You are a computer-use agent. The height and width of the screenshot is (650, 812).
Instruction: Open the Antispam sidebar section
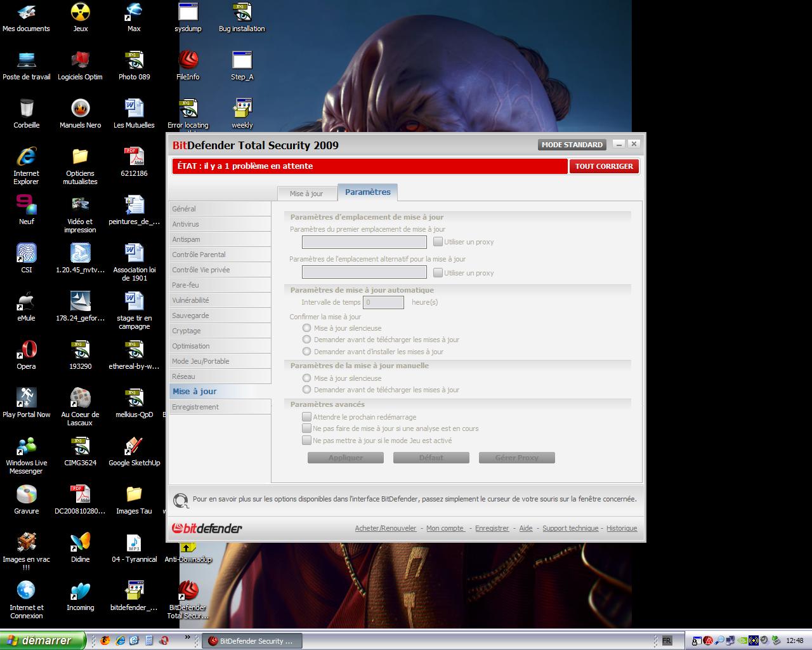coord(219,239)
